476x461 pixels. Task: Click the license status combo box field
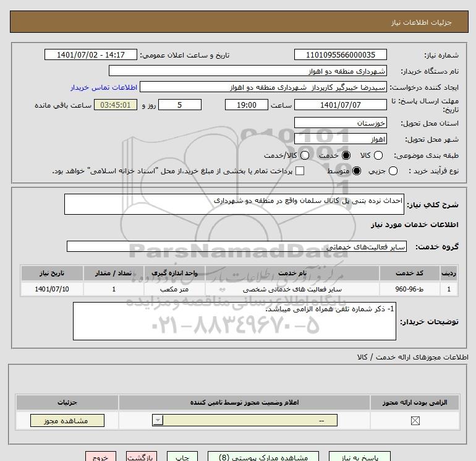(245, 421)
